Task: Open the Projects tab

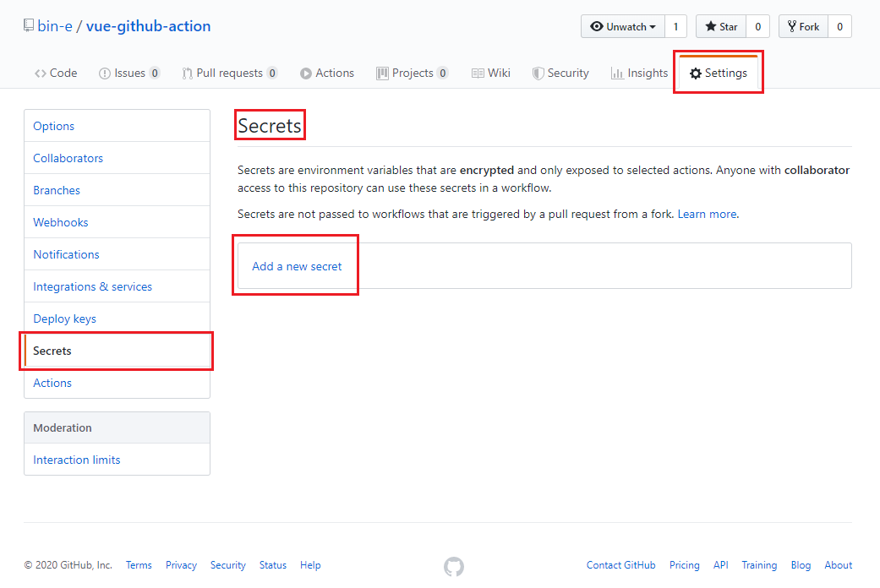Action: (413, 73)
